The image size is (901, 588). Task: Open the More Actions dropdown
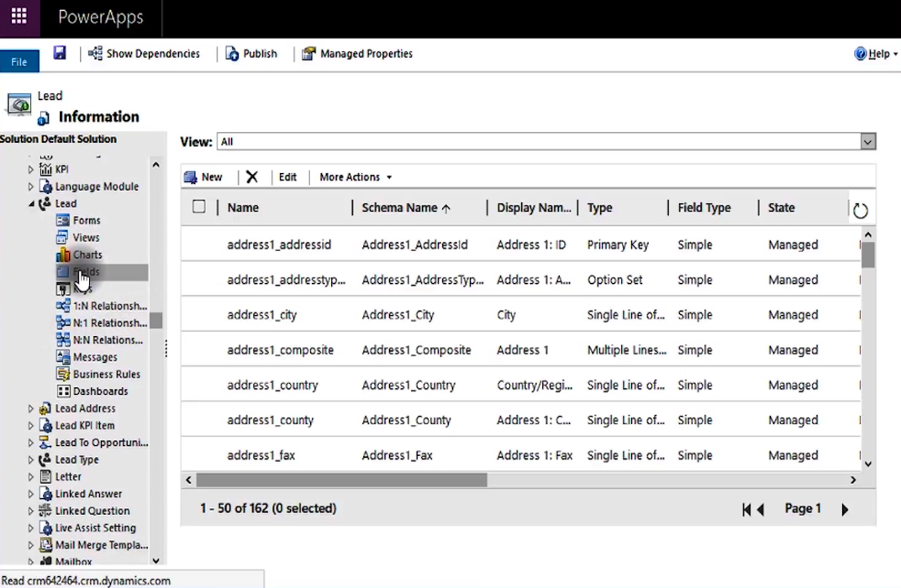[x=356, y=177]
